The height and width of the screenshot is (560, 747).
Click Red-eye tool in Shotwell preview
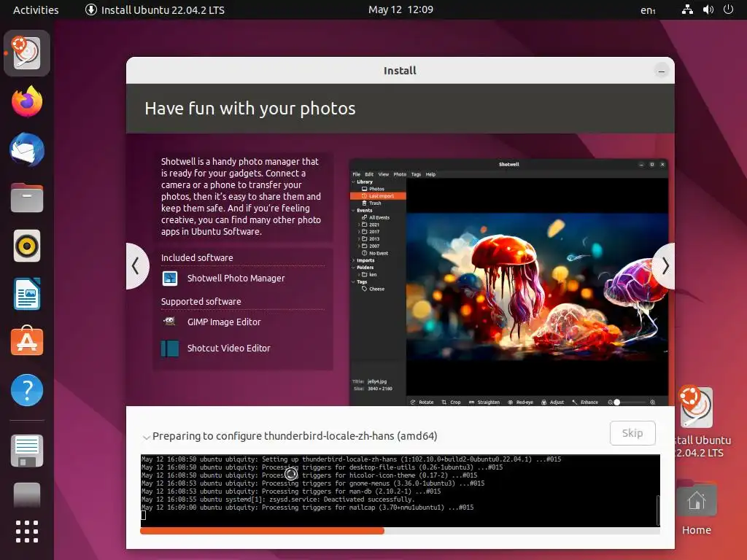coord(520,402)
